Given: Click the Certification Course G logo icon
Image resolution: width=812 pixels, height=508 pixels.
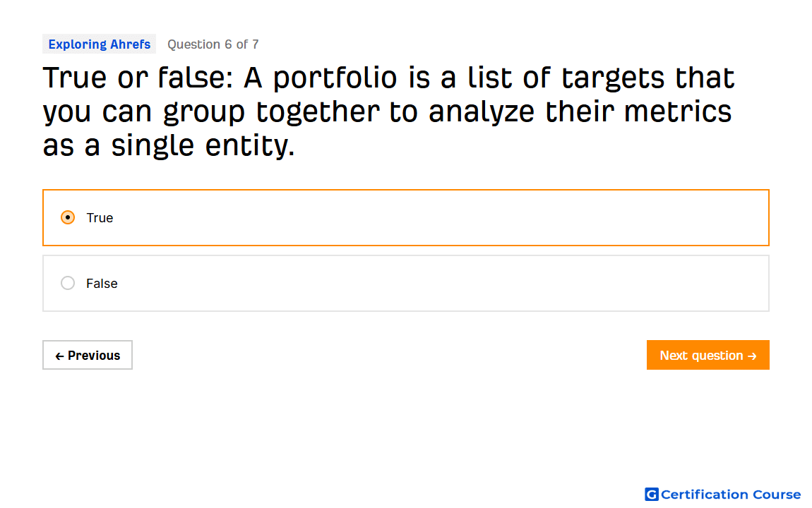Looking at the screenshot, I should point(651,495).
